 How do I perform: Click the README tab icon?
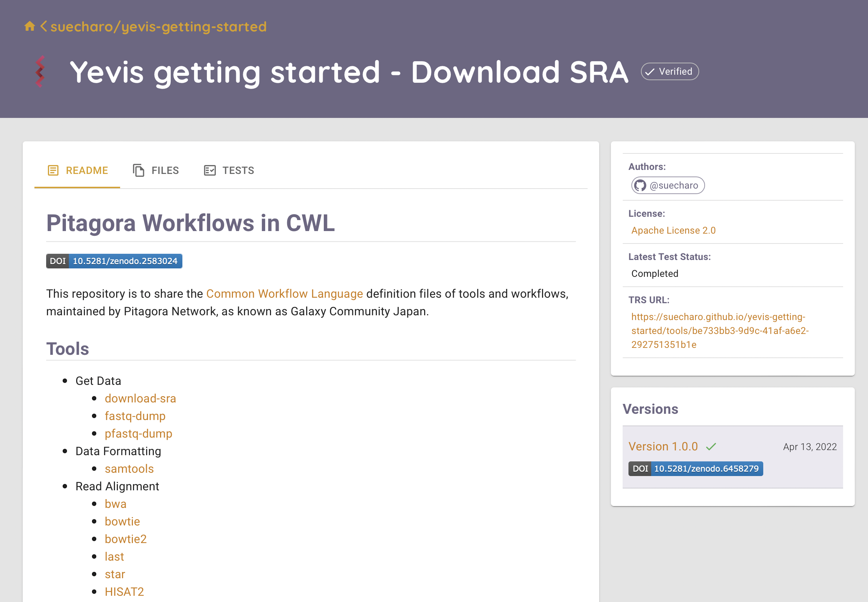pyautogui.click(x=53, y=171)
